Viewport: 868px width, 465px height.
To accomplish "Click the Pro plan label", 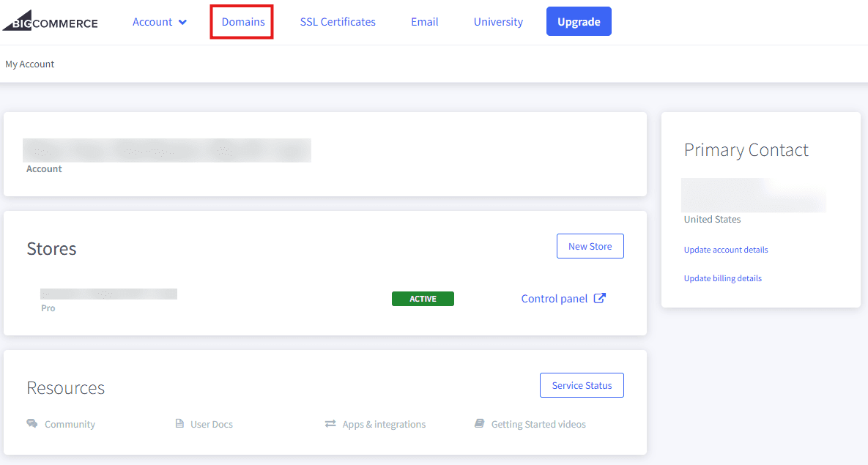I will tap(48, 308).
